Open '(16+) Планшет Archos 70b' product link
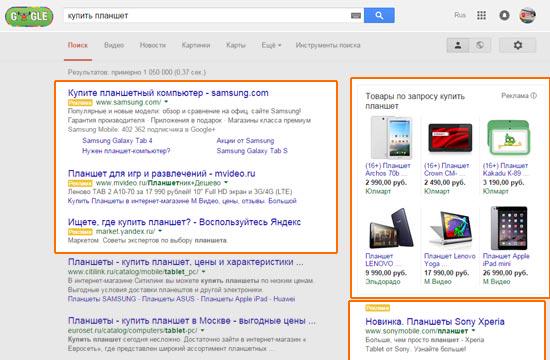Viewport: 550px width, 360px height. (388, 169)
